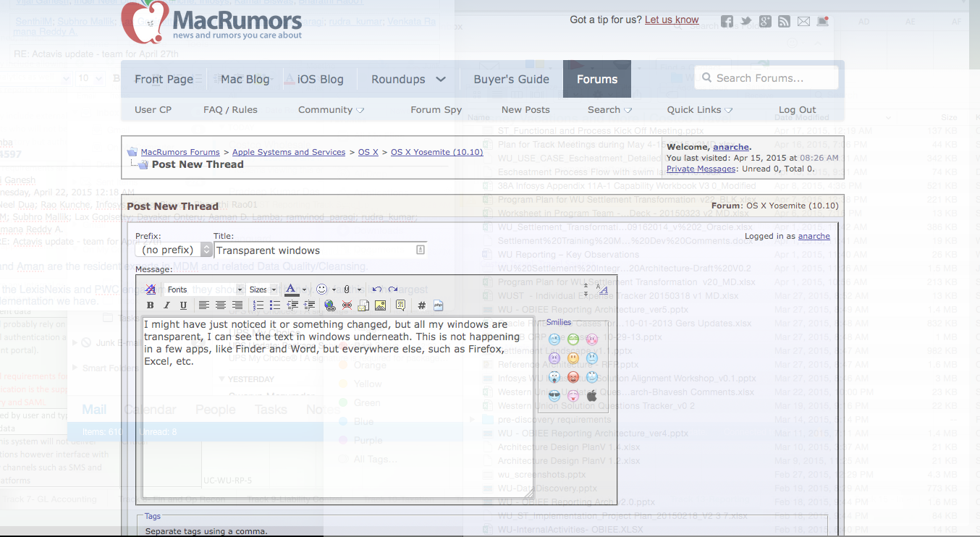Image resolution: width=980 pixels, height=537 pixels.
Task: Select Mail view in Outlook window behind
Action: (94, 410)
